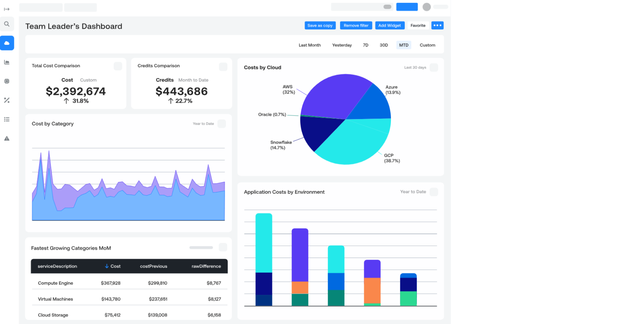The image size is (644, 324).
Task: Open the area chart icon in the sidebar
Action: tap(7, 62)
